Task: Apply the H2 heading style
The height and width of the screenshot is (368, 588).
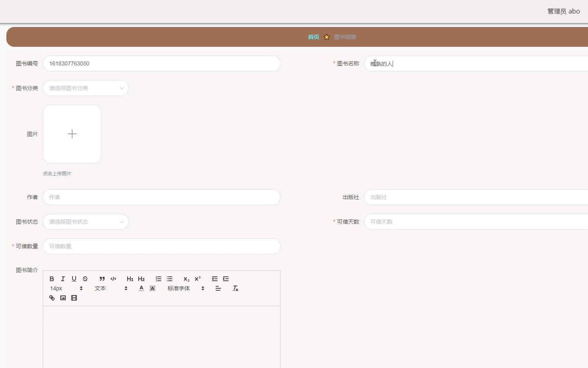Action: pos(141,279)
